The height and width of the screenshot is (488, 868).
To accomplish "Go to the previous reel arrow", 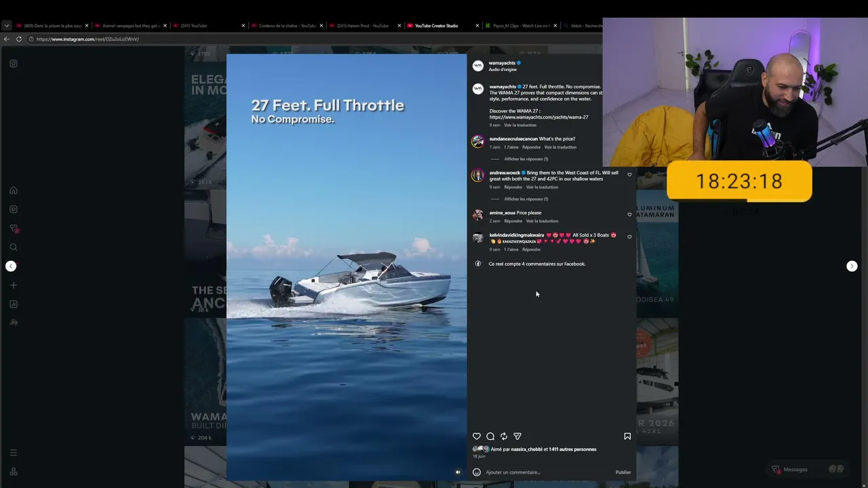I will pyautogui.click(x=11, y=266).
